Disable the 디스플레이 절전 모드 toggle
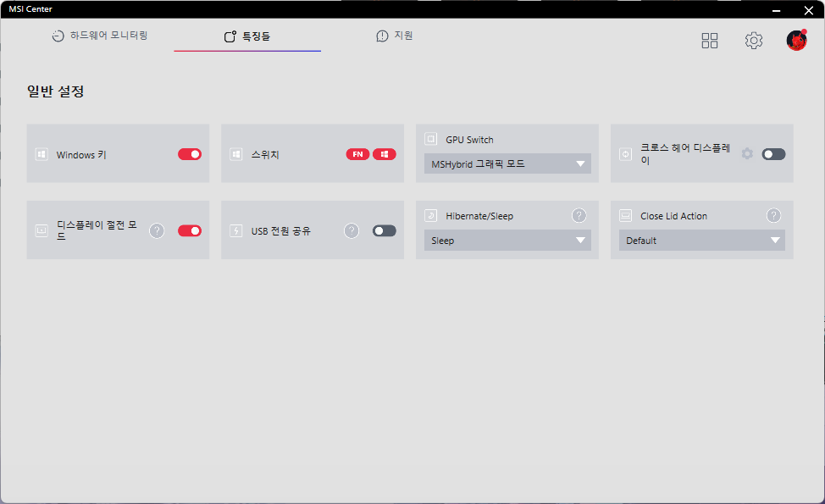The width and height of the screenshot is (825, 504). point(190,230)
